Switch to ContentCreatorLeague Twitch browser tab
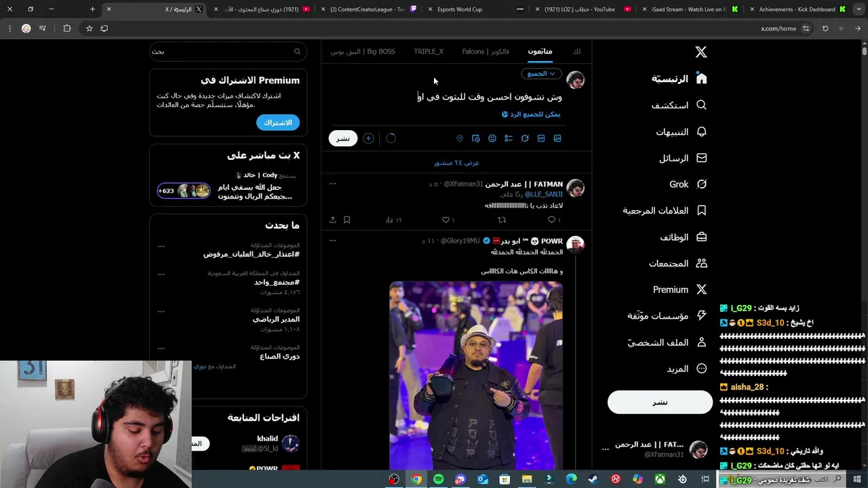 tap(370, 9)
